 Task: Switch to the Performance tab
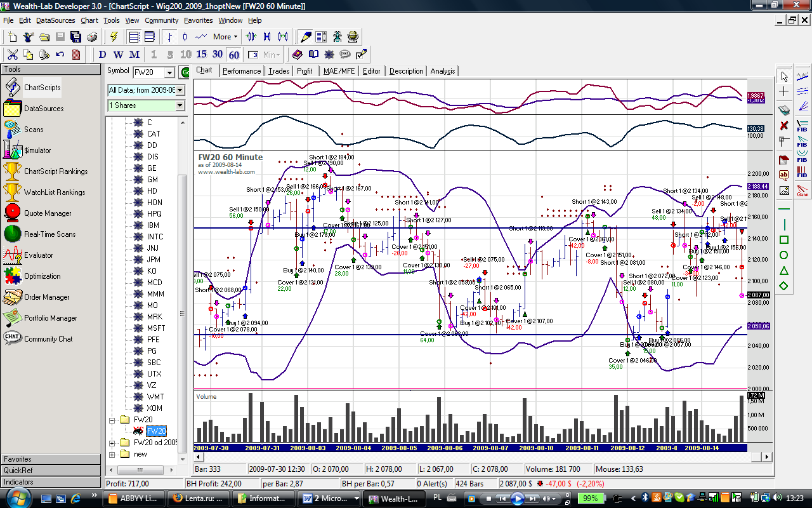coord(242,71)
